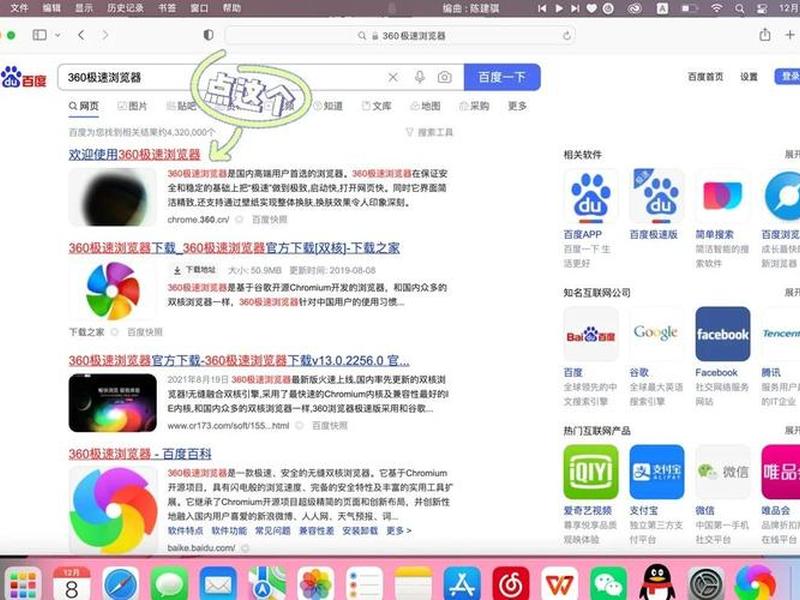
Task: Open the 360 browser icon in the Dock
Action: [756, 583]
